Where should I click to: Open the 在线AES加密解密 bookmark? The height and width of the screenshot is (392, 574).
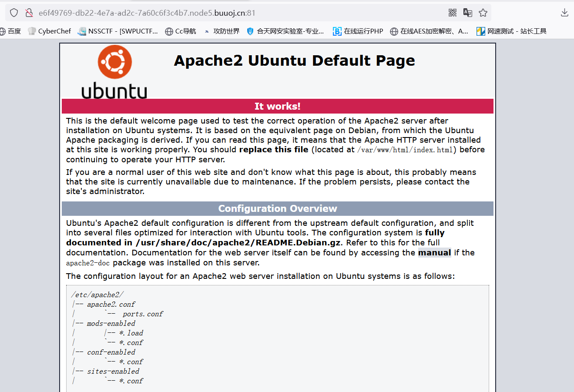pyautogui.click(x=429, y=31)
